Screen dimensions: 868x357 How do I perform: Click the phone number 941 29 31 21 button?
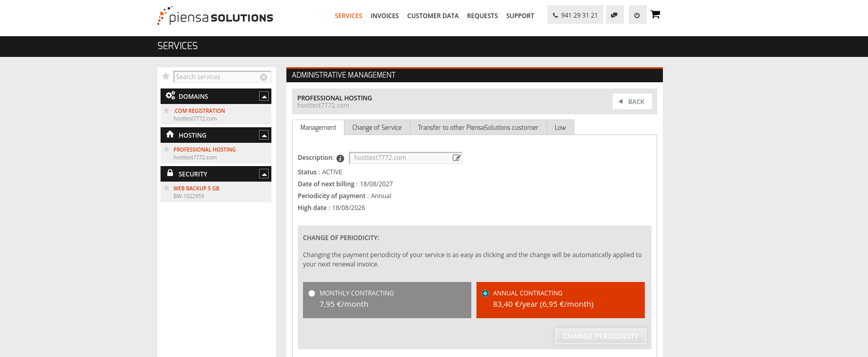click(575, 15)
